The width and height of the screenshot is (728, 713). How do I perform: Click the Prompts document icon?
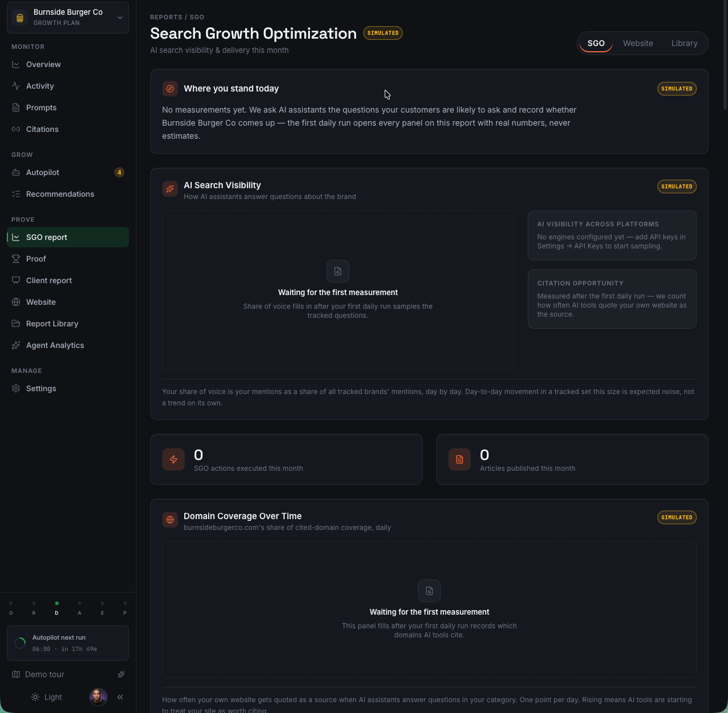(16, 107)
